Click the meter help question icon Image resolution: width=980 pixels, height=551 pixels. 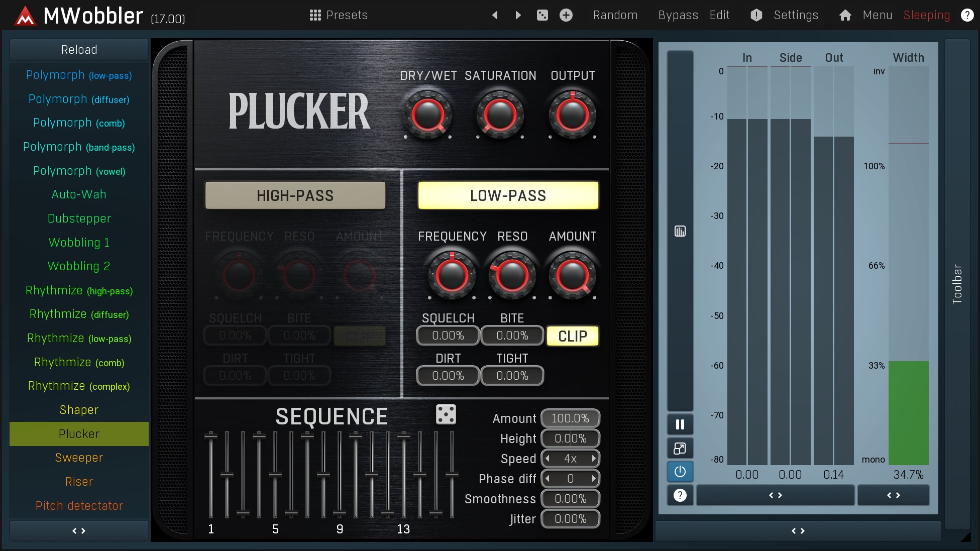pyautogui.click(x=680, y=495)
